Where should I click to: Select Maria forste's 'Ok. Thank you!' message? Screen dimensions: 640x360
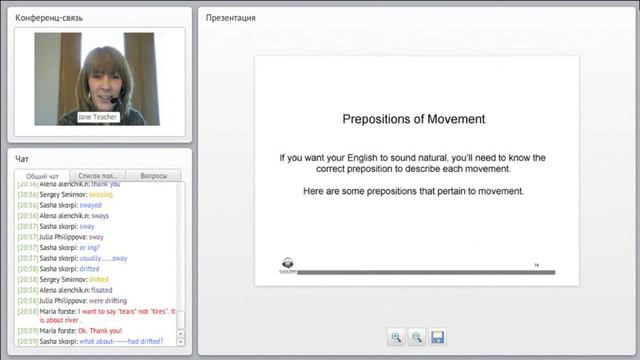(70, 331)
